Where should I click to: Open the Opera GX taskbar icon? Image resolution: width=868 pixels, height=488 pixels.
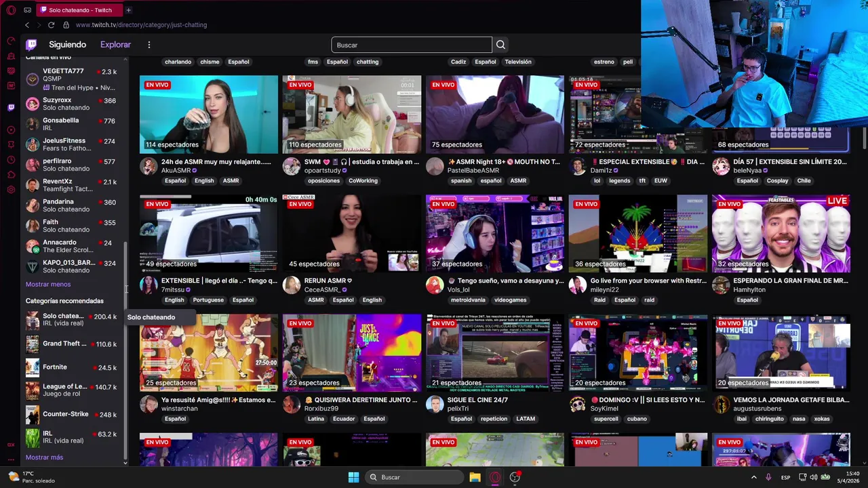click(x=495, y=477)
